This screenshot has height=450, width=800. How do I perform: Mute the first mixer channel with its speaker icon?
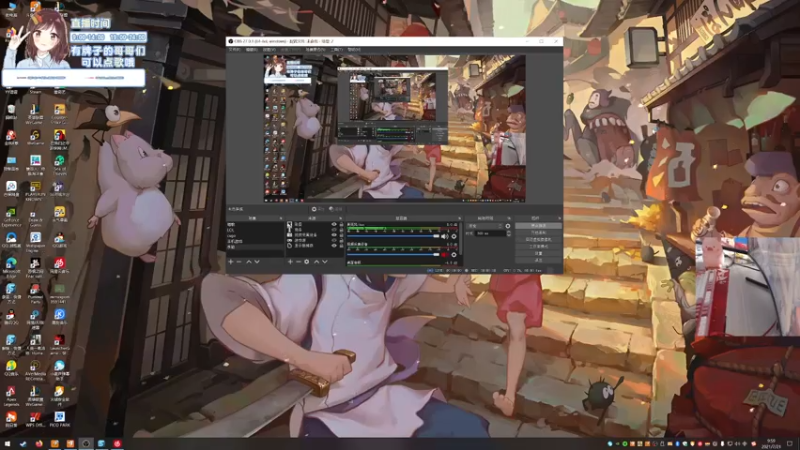click(444, 236)
